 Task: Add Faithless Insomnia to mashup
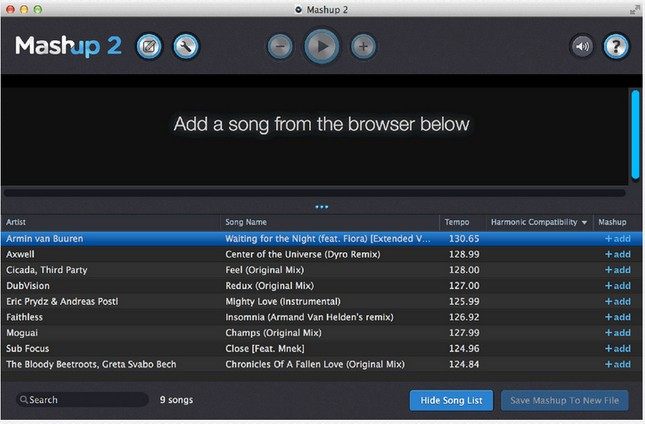(618, 317)
